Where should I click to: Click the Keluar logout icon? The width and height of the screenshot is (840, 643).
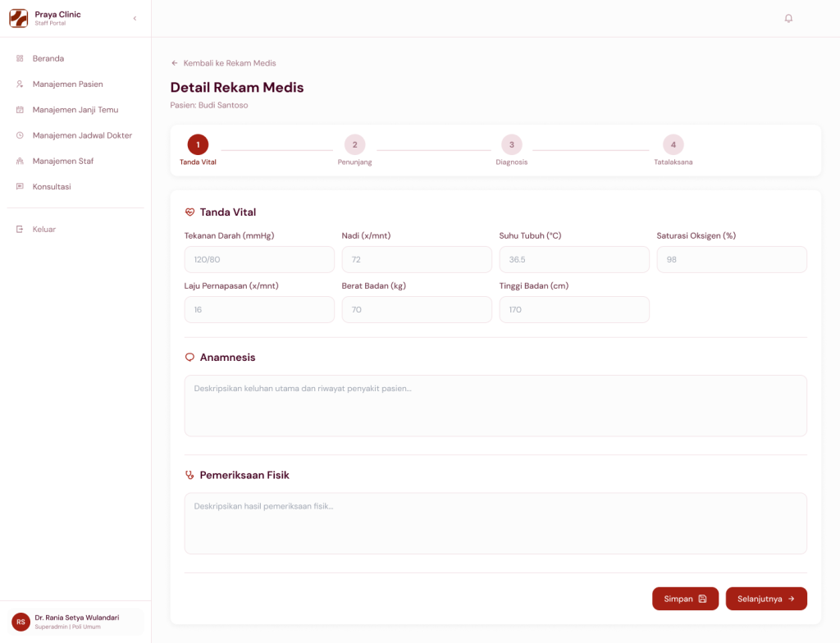[20, 230]
